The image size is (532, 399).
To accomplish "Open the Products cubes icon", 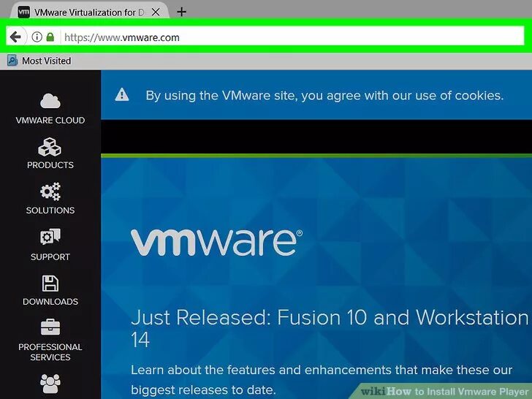I will (x=50, y=147).
